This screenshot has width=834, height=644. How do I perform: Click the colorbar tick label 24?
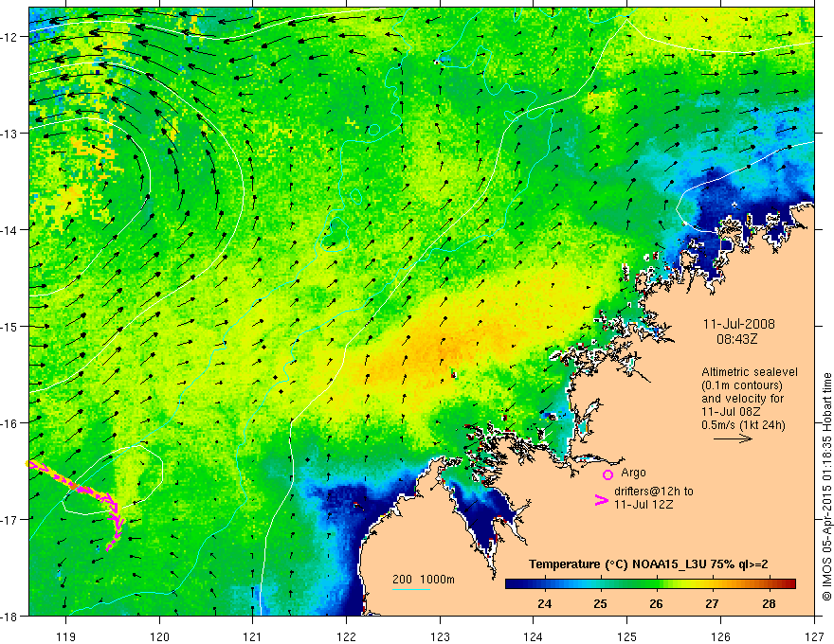click(x=544, y=603)
